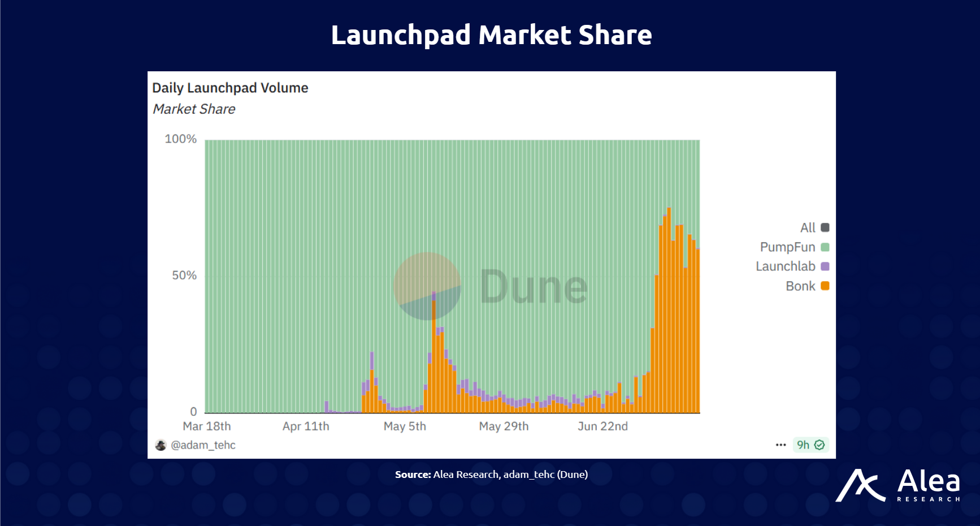Viewport: 980px width, 526px height.
Task: Click the Mar 18th x-axis label
Action: tap(207, 426)
